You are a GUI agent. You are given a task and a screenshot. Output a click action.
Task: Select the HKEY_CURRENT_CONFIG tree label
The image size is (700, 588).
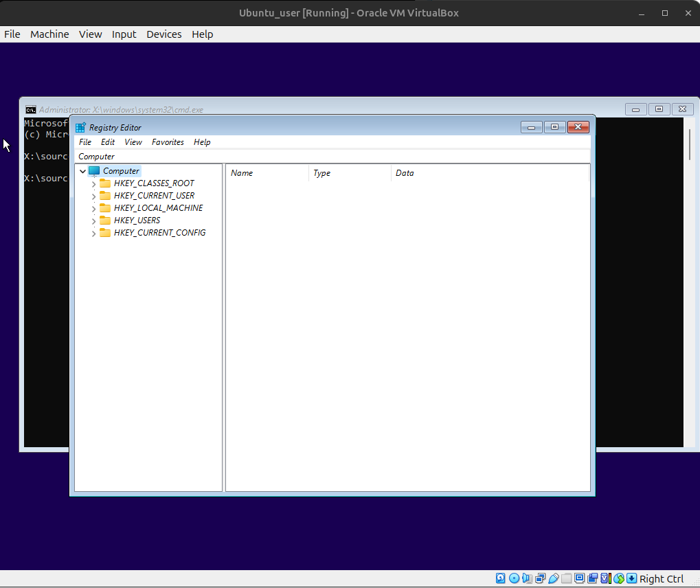160,233
